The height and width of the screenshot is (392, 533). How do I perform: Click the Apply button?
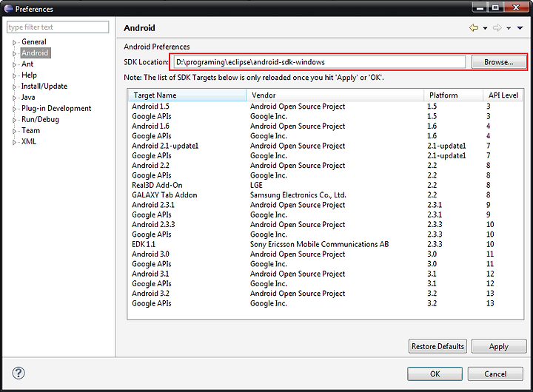[499, 346]
